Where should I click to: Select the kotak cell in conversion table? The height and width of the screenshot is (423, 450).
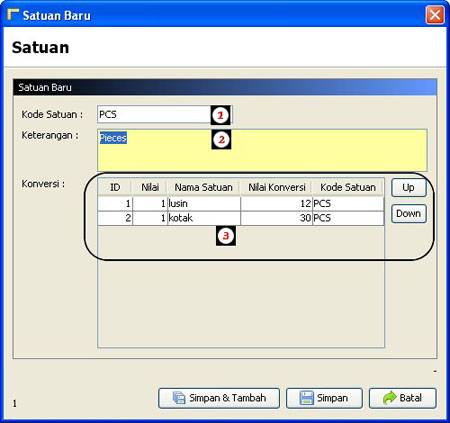point(204,218)
